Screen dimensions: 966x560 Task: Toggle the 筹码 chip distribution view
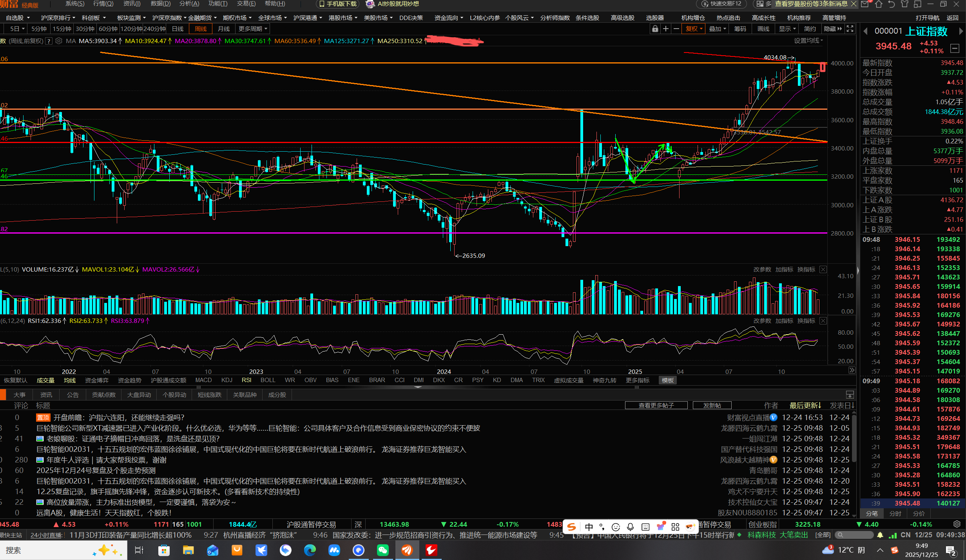(740, 29)
